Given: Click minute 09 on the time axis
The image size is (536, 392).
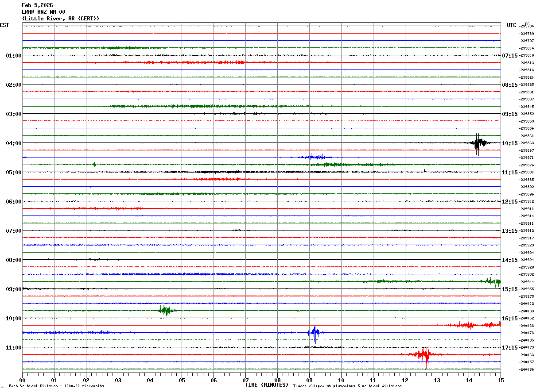Looking at the screenshot, I should click(309, 380).
